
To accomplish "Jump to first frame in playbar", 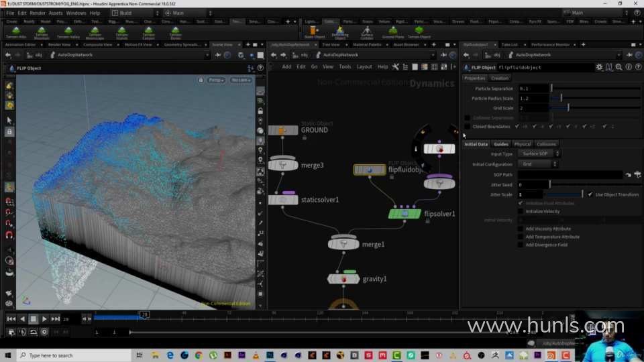I will tap(11, 319).
